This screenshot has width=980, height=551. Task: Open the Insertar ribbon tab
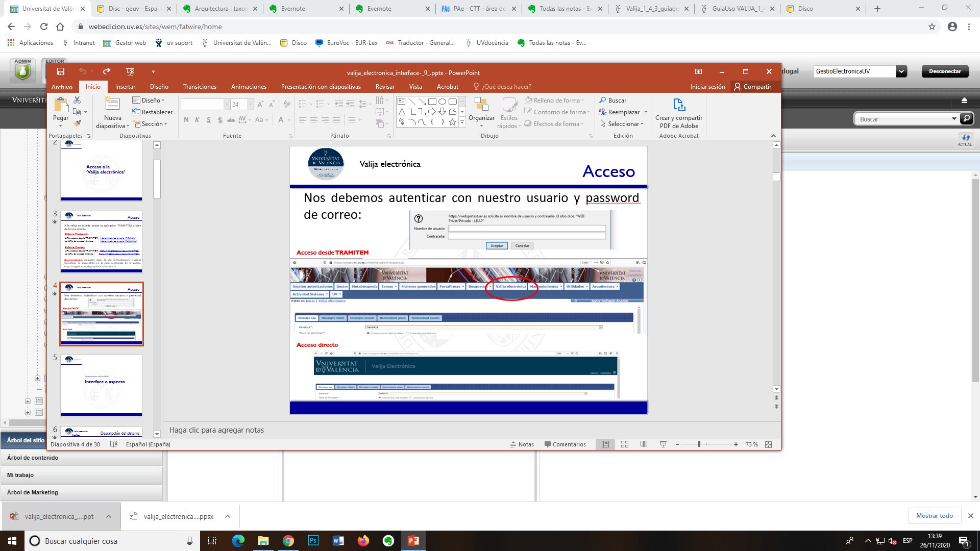pos(125,87)
